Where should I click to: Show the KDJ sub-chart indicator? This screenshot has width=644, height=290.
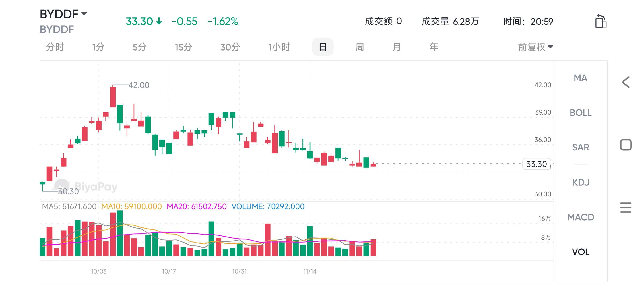580,182
